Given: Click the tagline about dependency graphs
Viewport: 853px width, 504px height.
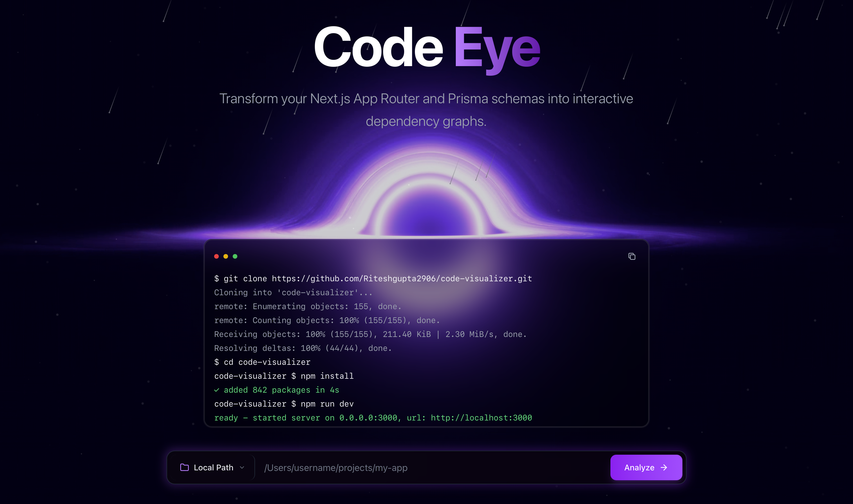Looking at the screenshot, I should 426,109.
